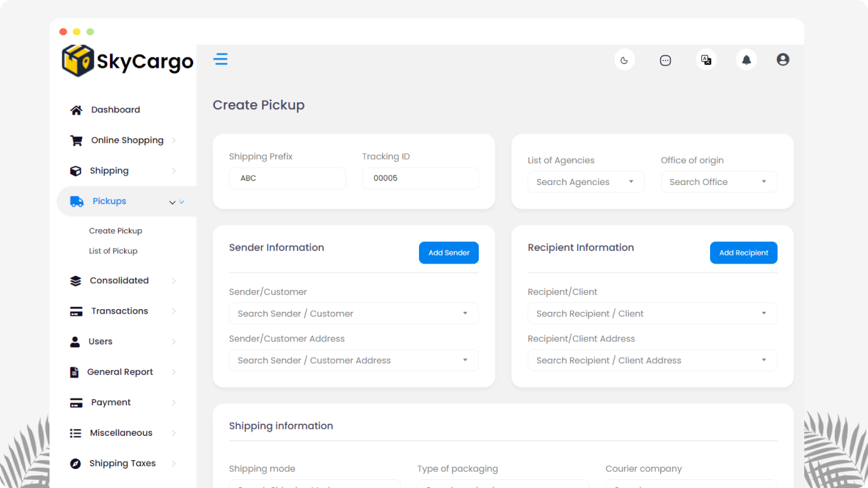Click the Add Sender button

point(448,253)
